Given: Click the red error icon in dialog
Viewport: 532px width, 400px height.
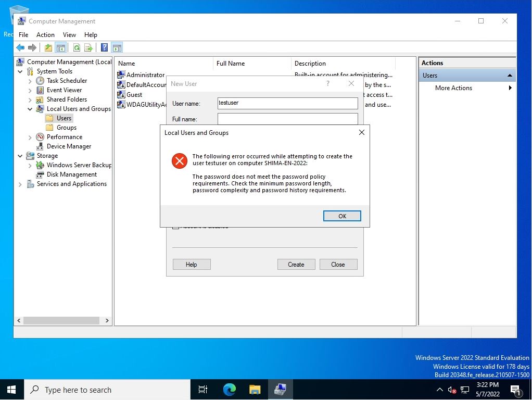Looking at the screenshot, I should pyautogui.click(x=180, y=160).
